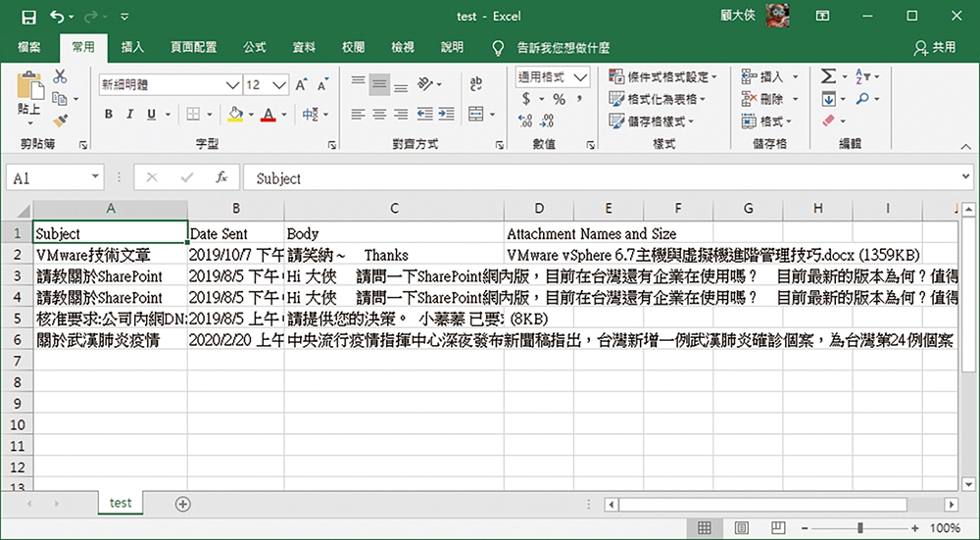Click the Percent Style icon
980x540 pixels.
pyautogui.click(x=560, y=99)
